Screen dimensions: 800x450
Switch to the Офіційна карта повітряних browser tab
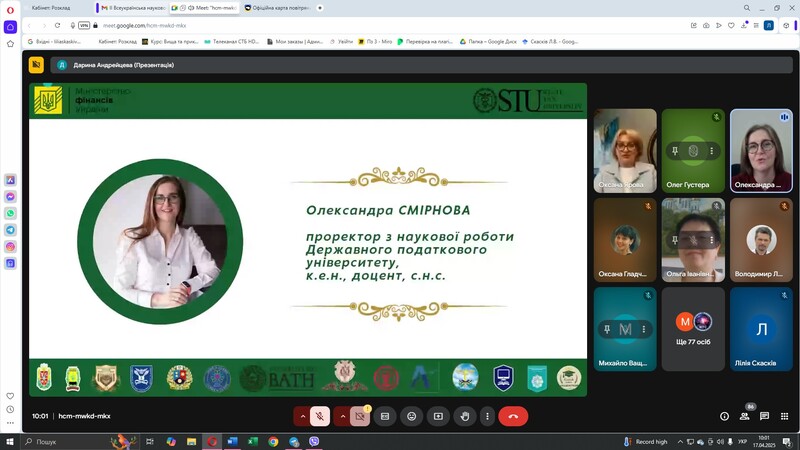(x=282, y=7)
